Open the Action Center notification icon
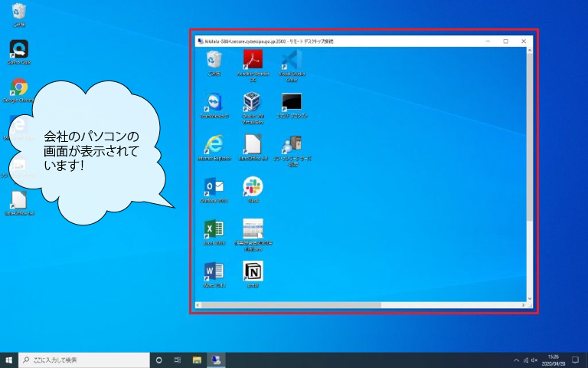 pos(576,360)
